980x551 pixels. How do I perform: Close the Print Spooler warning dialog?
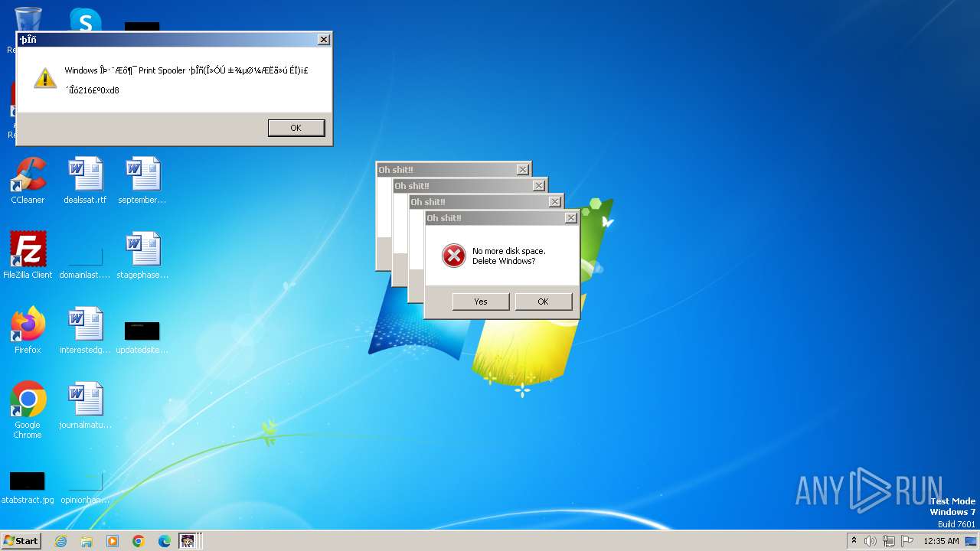(x=324, y=40)
